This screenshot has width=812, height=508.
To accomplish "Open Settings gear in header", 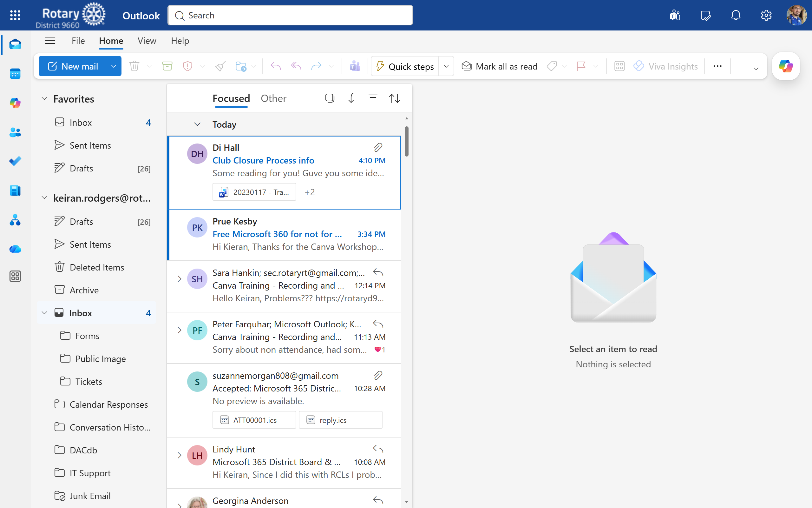I will pos(766,15).
